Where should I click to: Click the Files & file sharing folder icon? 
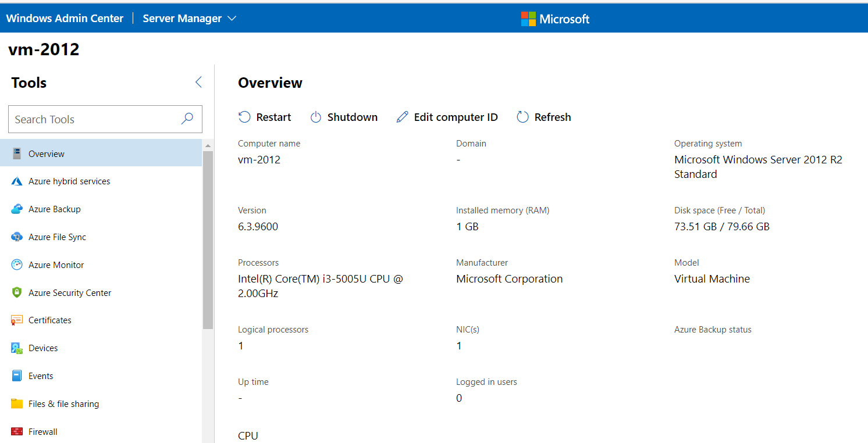click(17, 403)
